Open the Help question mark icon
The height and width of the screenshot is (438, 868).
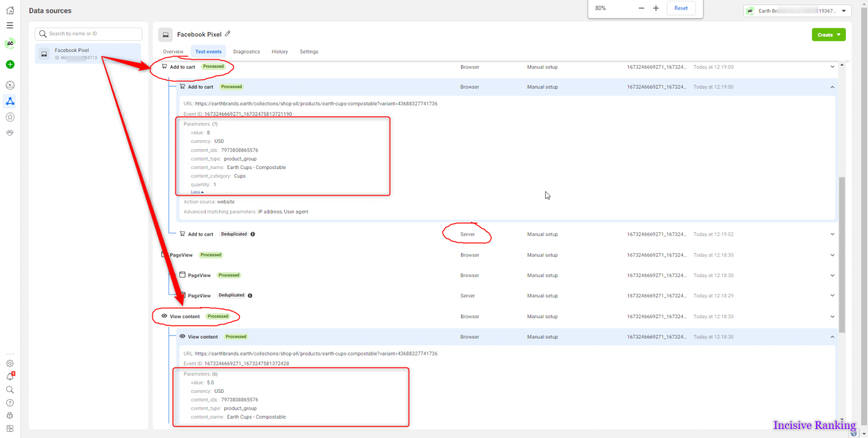(10, 402)
